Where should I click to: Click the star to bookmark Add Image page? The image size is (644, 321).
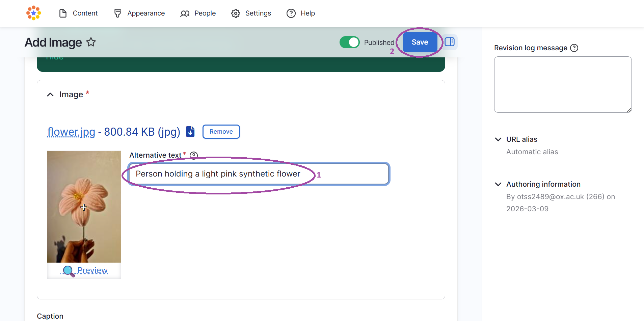pyautogui.click(x=90, y=42)
